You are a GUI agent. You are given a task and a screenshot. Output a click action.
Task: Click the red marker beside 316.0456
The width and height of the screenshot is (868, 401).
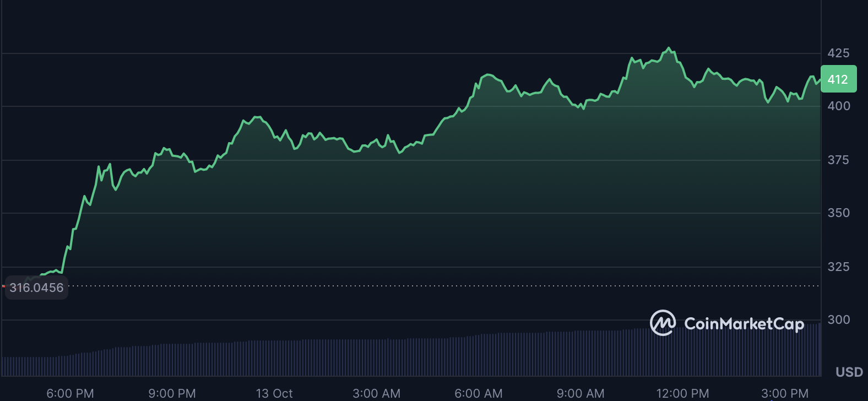(3, 286)
